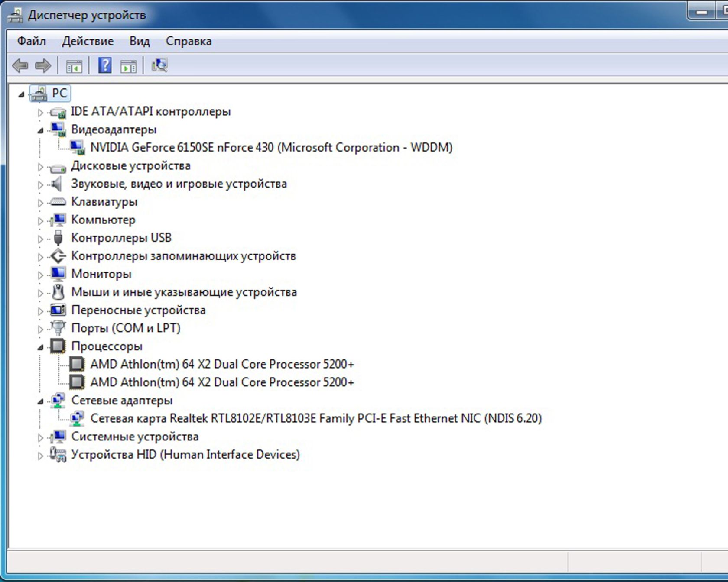728x582 pixels.
Task: Click NVIDIA GeForce 6150SE device icon
Action: (77, 148)
